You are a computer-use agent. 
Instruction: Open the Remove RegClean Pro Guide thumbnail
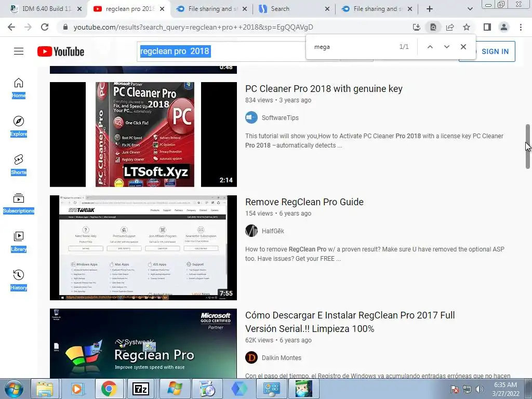click(x=143, y=248)
